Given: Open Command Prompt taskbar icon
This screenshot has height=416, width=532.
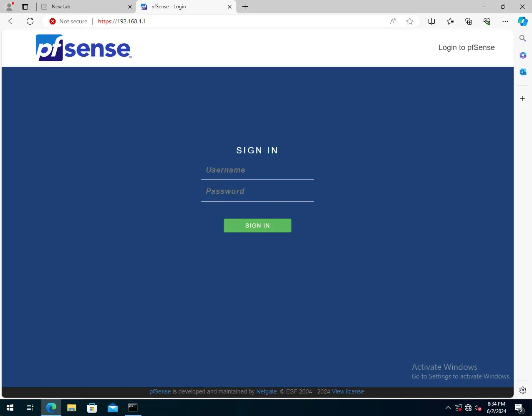Looking at the screenshot, I should tap(133, 408).
